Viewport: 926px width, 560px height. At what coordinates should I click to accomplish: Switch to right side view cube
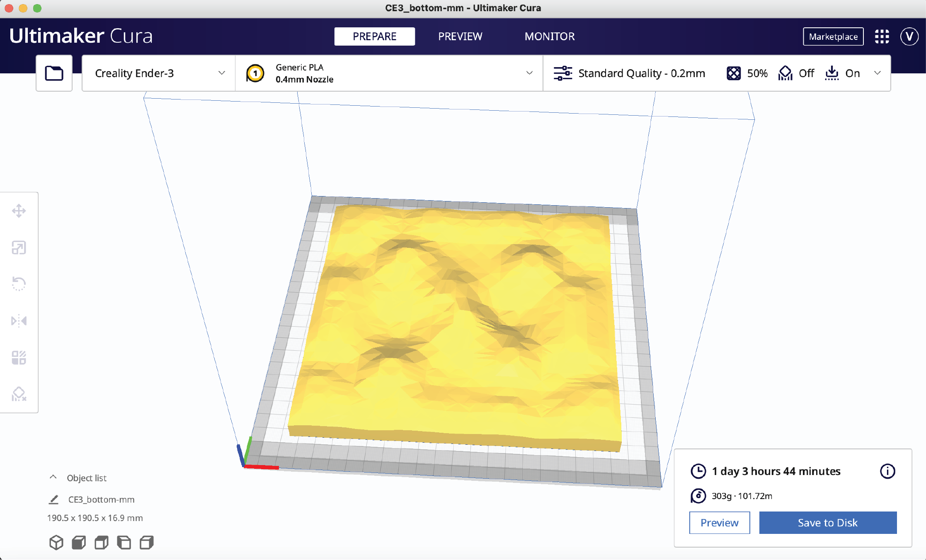147,543
